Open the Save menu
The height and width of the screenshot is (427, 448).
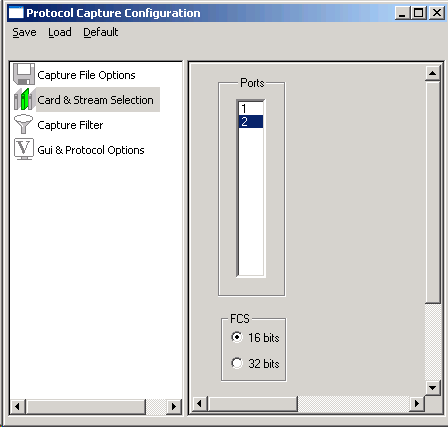(x=24, y=32)
